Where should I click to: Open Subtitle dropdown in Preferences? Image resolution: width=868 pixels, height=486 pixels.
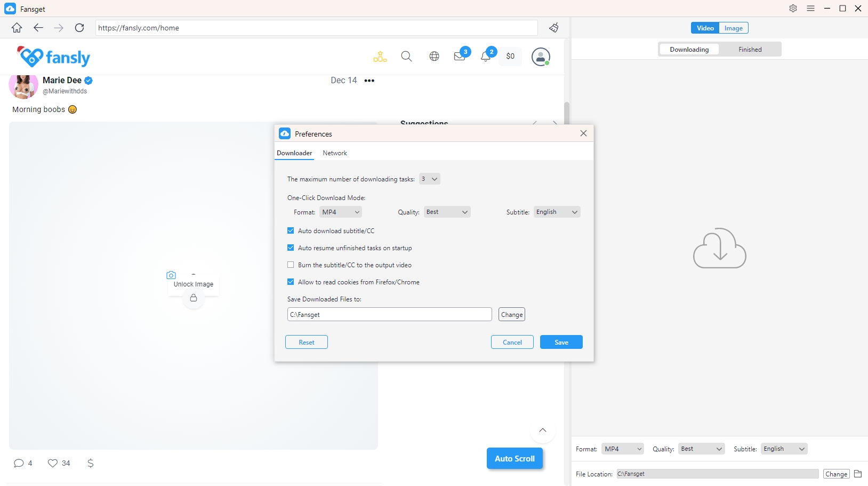(x=557, y=212)
